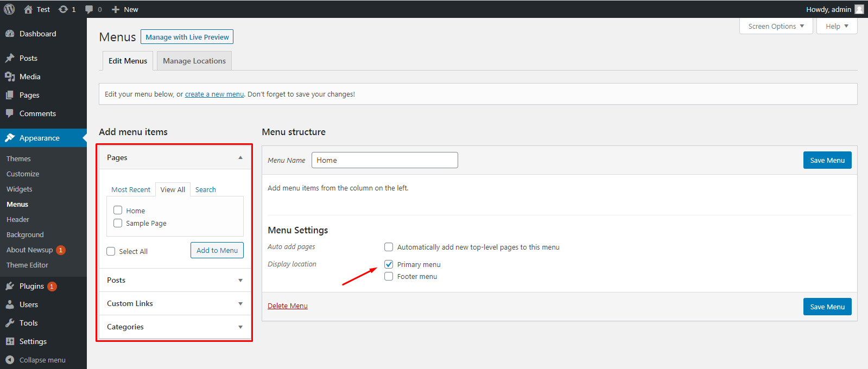This screenshot has width=868, height=369.
Task: Click Manage with Live Preview button
Action: pyautogui.click(x=187, y=37)
